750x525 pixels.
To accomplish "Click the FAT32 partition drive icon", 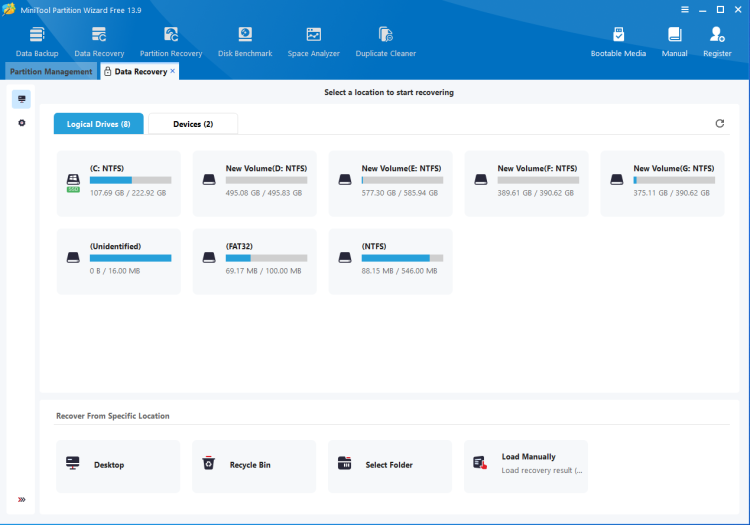I will click(209, 258).
